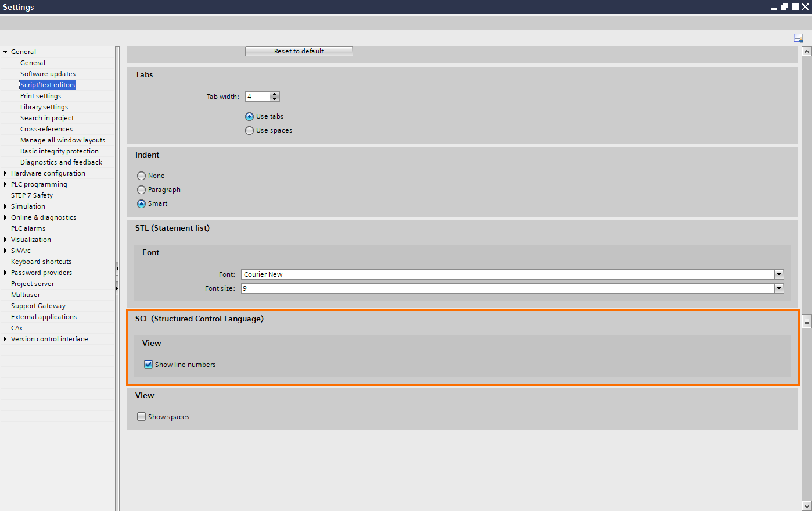
Task: Open Keyboard shortcuts settings in the sidebar
Action: tap(41, 261)
